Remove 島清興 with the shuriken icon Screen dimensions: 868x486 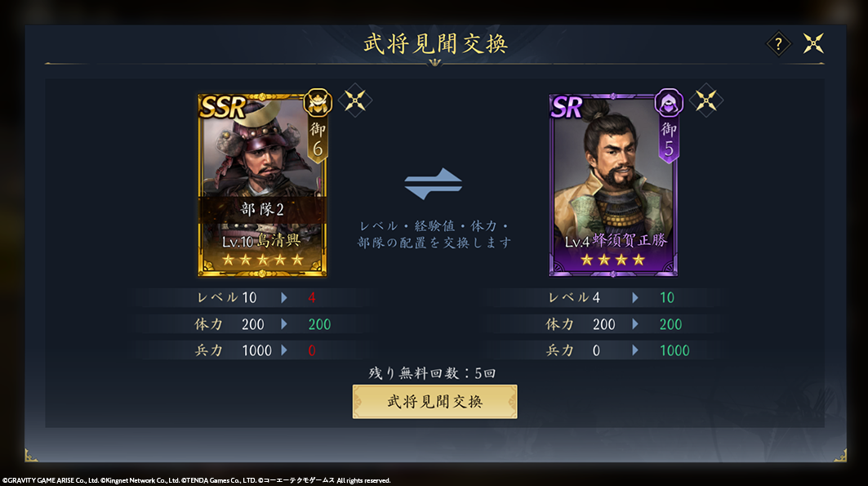click(x=355, y=100)
